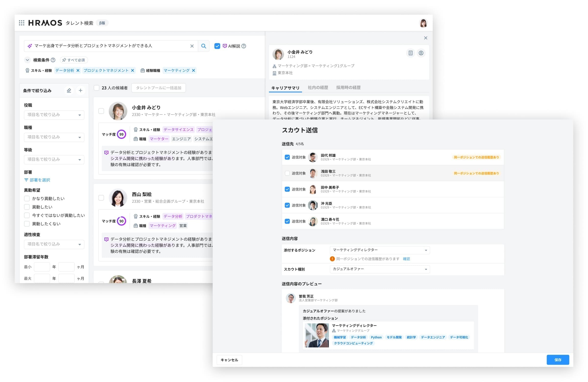This screenshot has width=588, height=382.
Task: Switch to the 社内の経歴 tab
Action: coord(318,87)
